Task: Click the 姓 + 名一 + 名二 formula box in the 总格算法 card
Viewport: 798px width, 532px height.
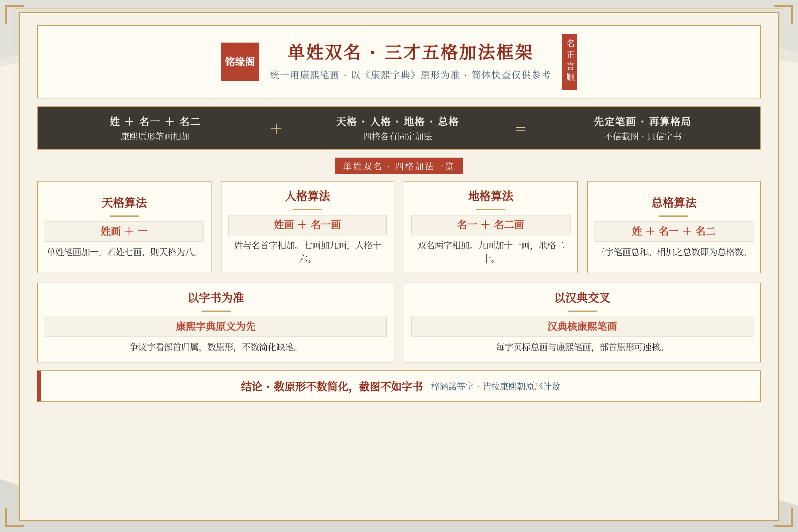Action: (674, 232)
